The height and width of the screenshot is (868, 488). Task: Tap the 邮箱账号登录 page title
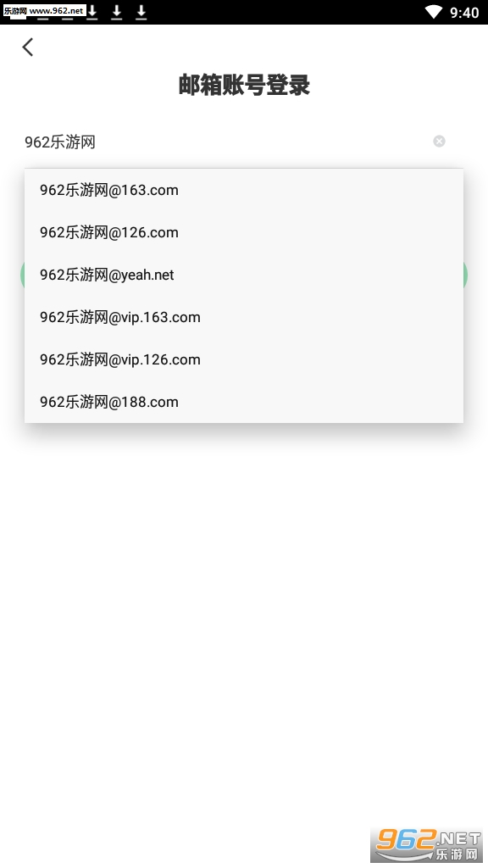coord(244,86)
